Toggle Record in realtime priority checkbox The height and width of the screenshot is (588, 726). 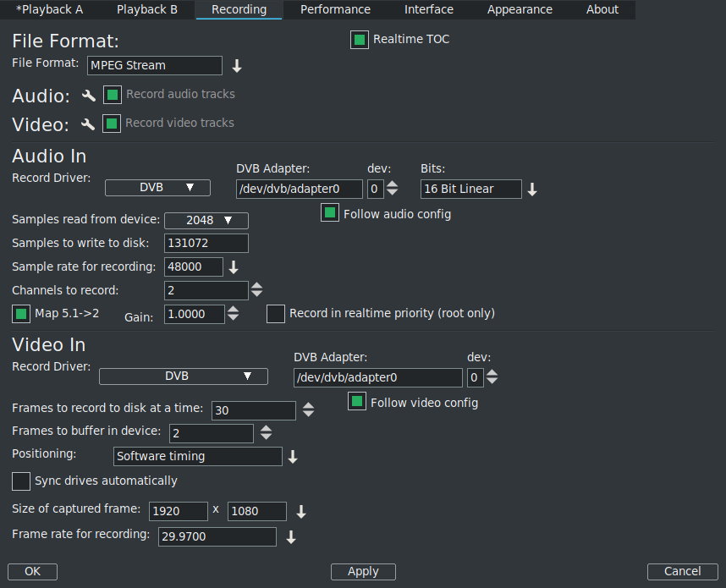276,314
